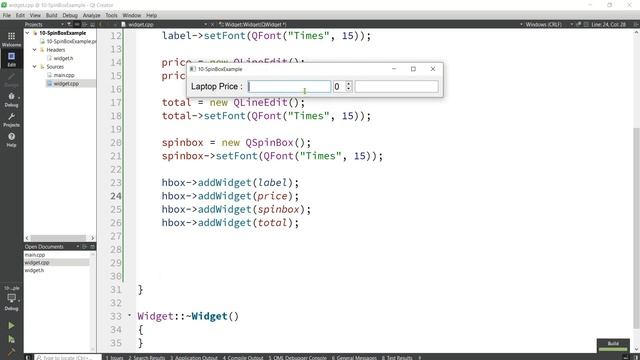Open the Analyze menu
This screenshot has height=360, width=640.
pyautogui.click(x=91, y=16)
